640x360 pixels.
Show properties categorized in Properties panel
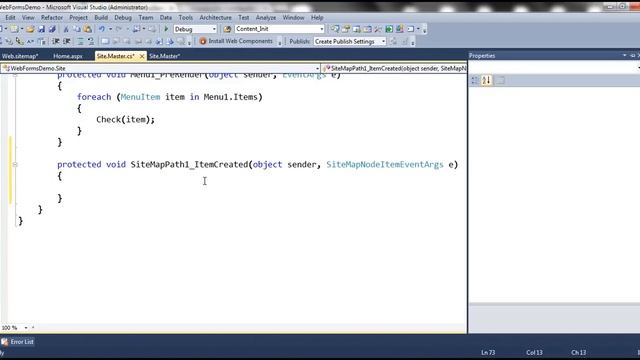coord(475,80)
